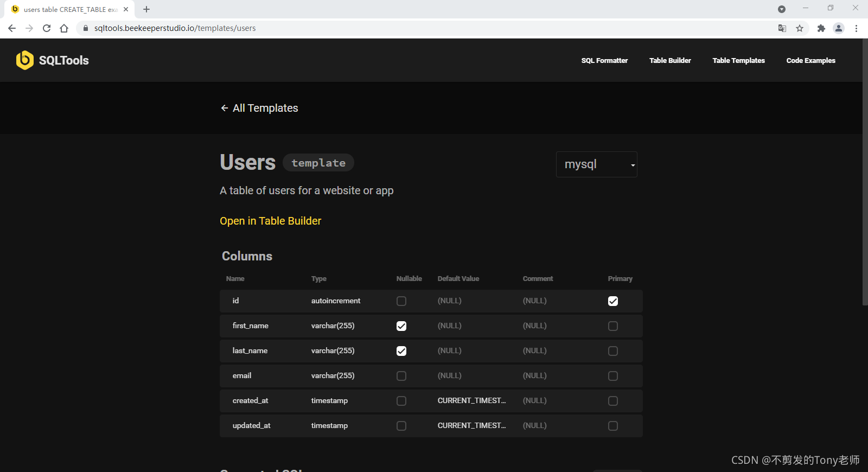
Task: Open the extensions puzzle icon
Action: [x=821, y=28]
